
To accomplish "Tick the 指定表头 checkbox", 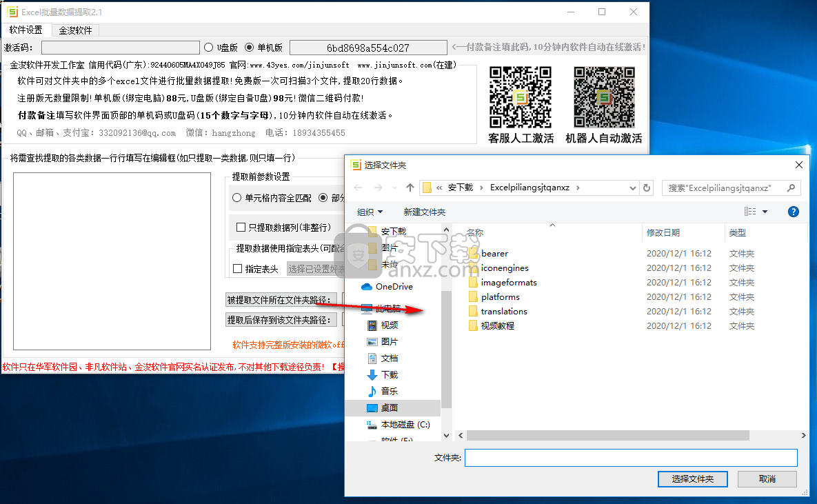I will pos(238,269).
